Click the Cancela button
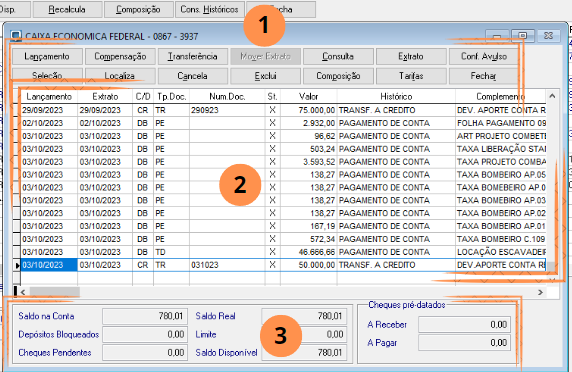 [193, 76]
